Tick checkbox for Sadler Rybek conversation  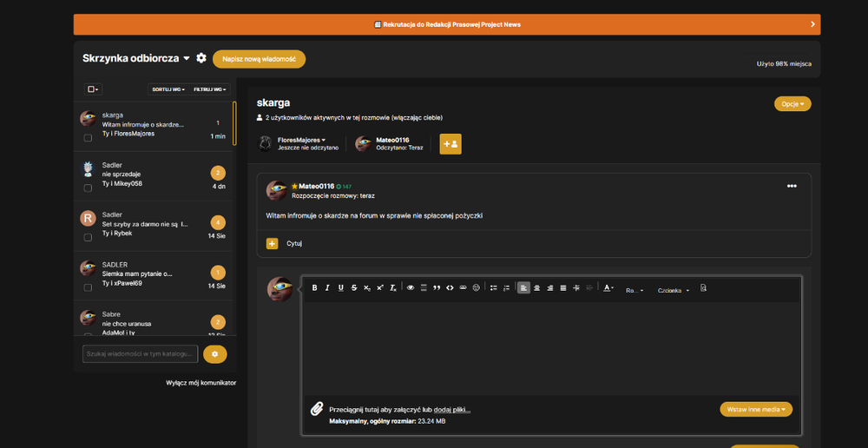tap(88, 237)
